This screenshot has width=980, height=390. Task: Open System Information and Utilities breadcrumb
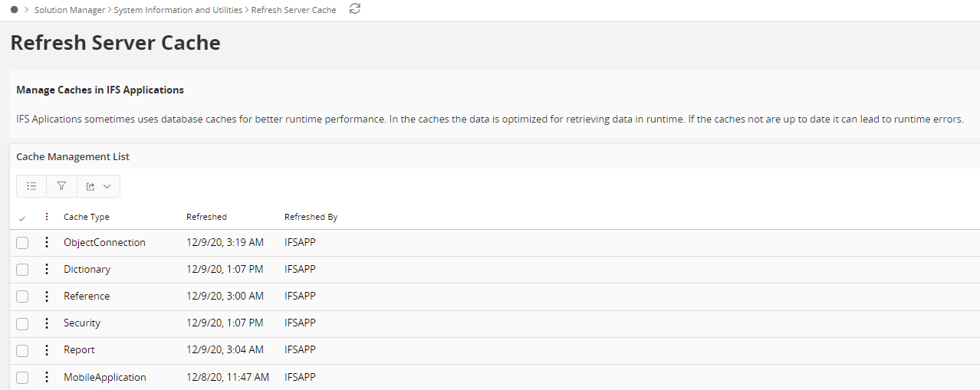[x=178, y=10]
